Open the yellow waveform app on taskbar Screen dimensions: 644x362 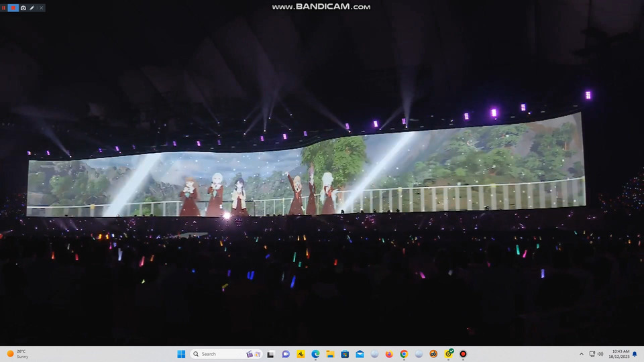pos(301,354)
